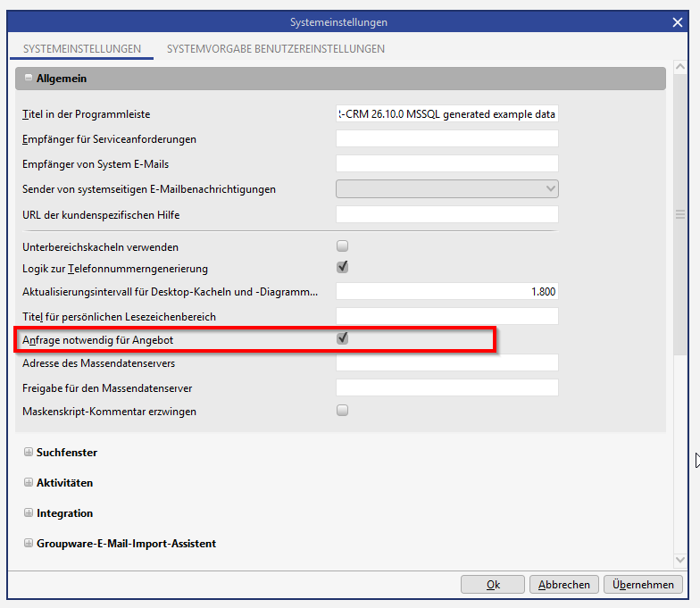700x608 pixels.
Task: Open the Sender von systemseitigen E-Mailbenachrichtigungen dropdown
Action: tap(446, 189)
